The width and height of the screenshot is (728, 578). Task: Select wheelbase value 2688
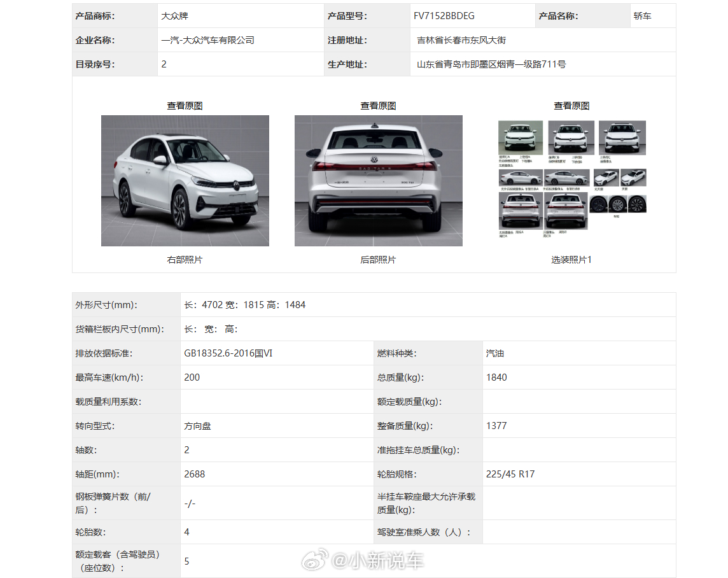click(194, 474)
